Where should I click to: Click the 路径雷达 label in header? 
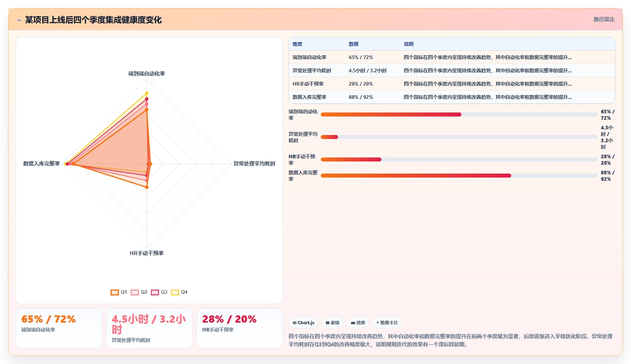[604, 19]
